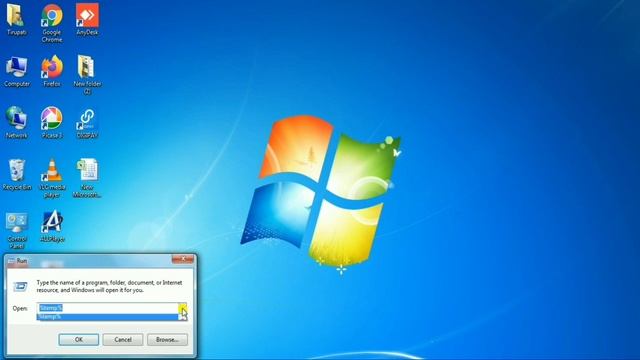Click OK in the Run dialog
Screen dimensions: 640x360
pyautogui.click(x=79, y=340)
